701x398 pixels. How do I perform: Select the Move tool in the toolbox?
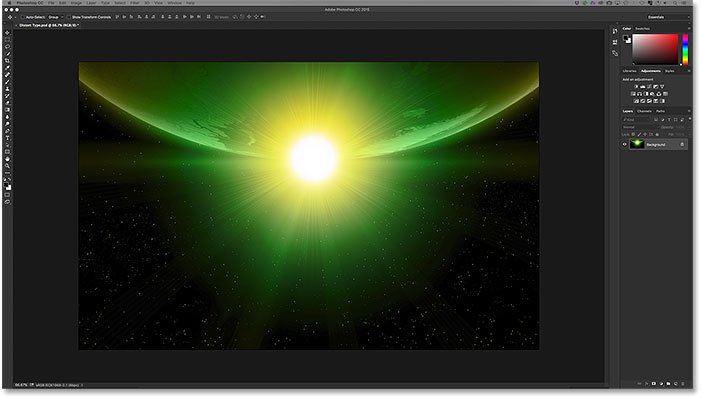[x=8, y=33]
